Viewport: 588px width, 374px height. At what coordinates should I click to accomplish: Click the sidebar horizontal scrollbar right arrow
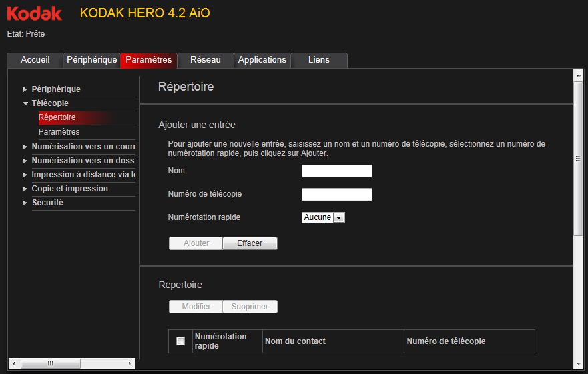tap(130, 363)
